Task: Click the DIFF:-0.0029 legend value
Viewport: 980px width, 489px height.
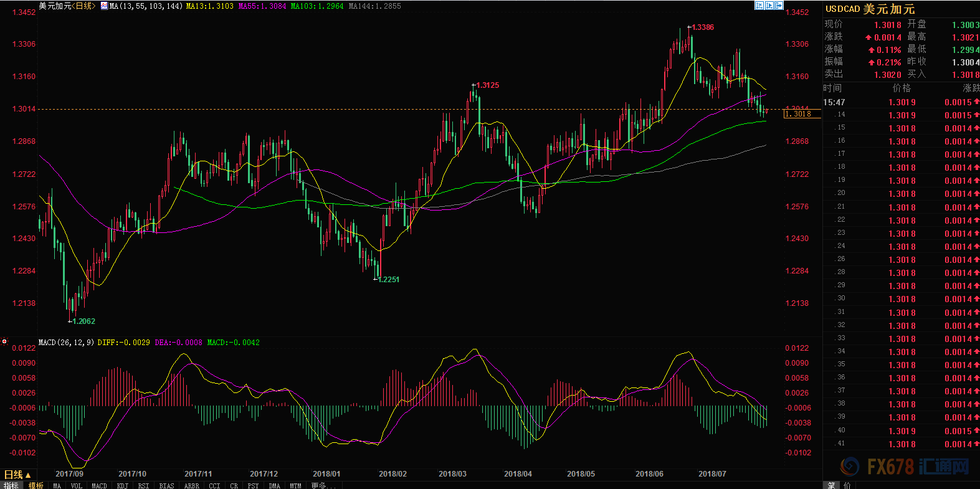Action: pyautogui.click(x=123, y=342)
